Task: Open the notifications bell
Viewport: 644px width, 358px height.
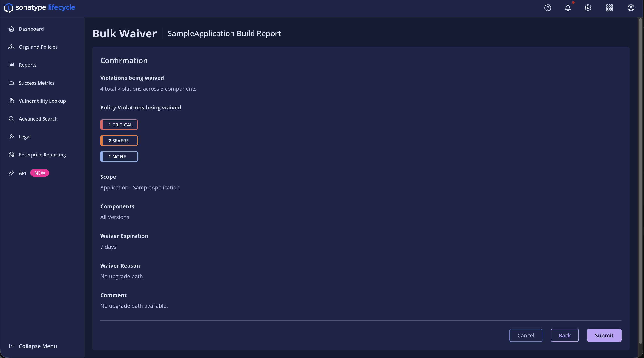Action: click(568, 8)
